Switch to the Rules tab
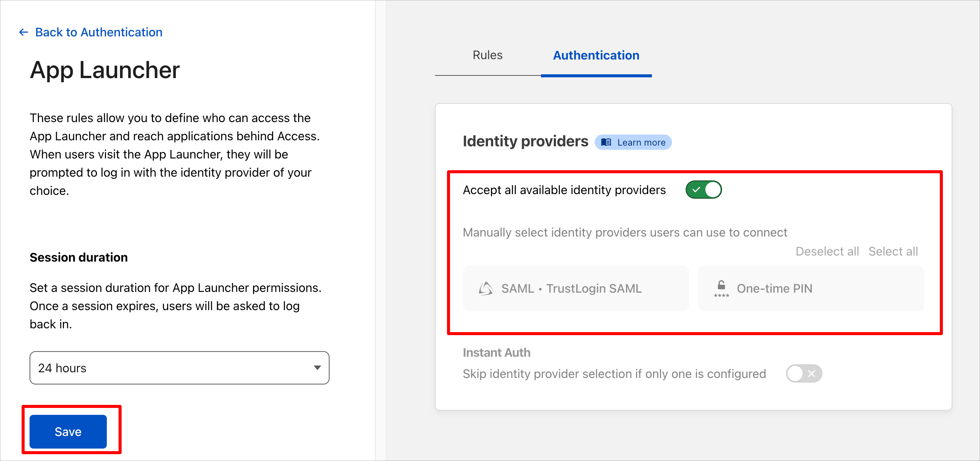 click(x=487, y=55)
